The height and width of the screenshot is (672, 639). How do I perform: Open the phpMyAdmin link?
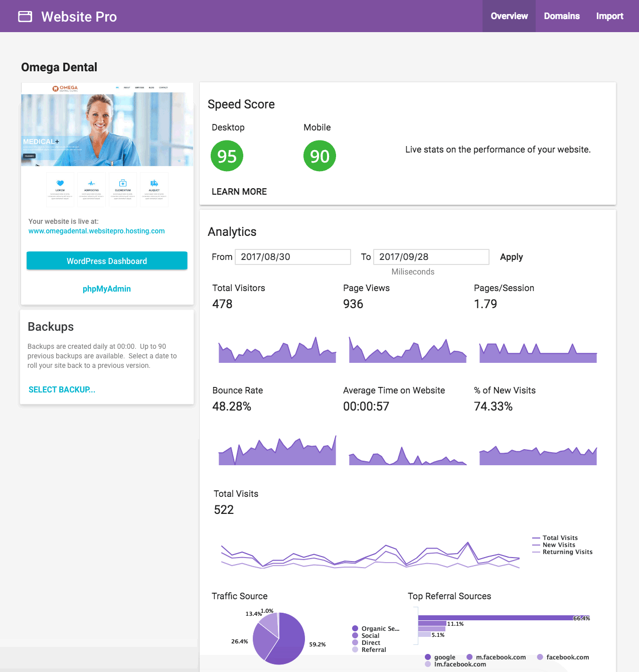click(107, 289)
